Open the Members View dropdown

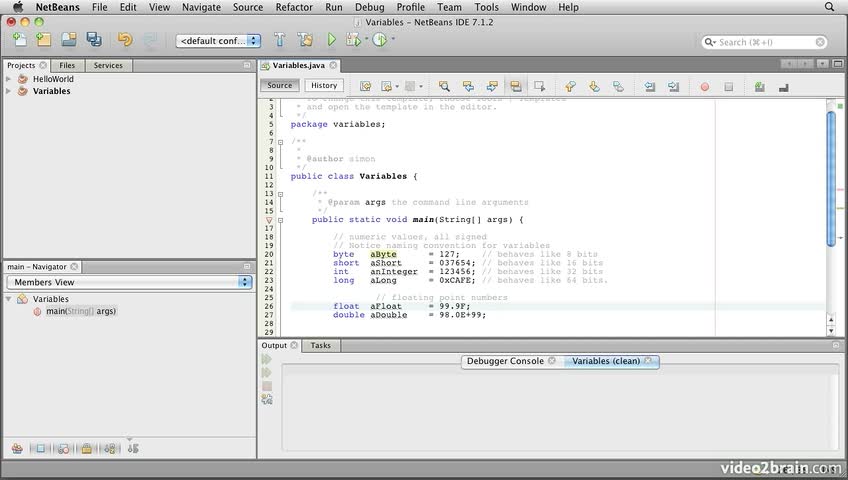tap(129, 282)
